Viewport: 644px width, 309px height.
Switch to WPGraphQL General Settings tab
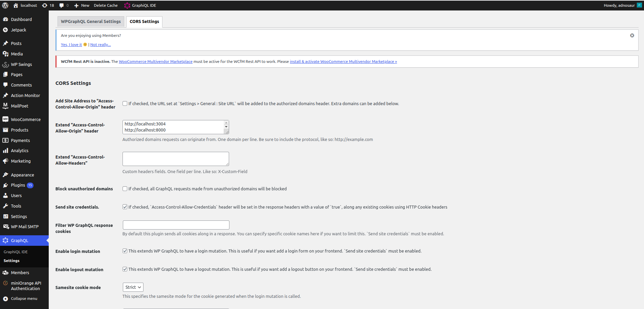(x=91, y=21)
